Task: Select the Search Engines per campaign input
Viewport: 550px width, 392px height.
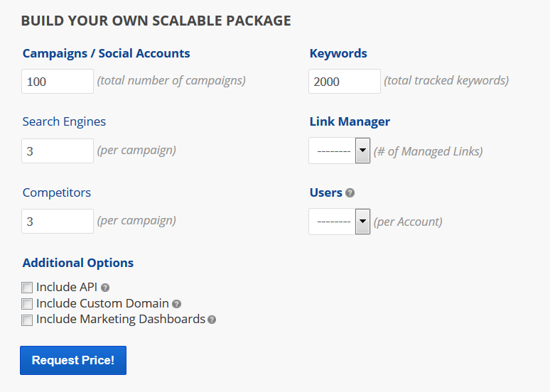Action: point(58,151)
